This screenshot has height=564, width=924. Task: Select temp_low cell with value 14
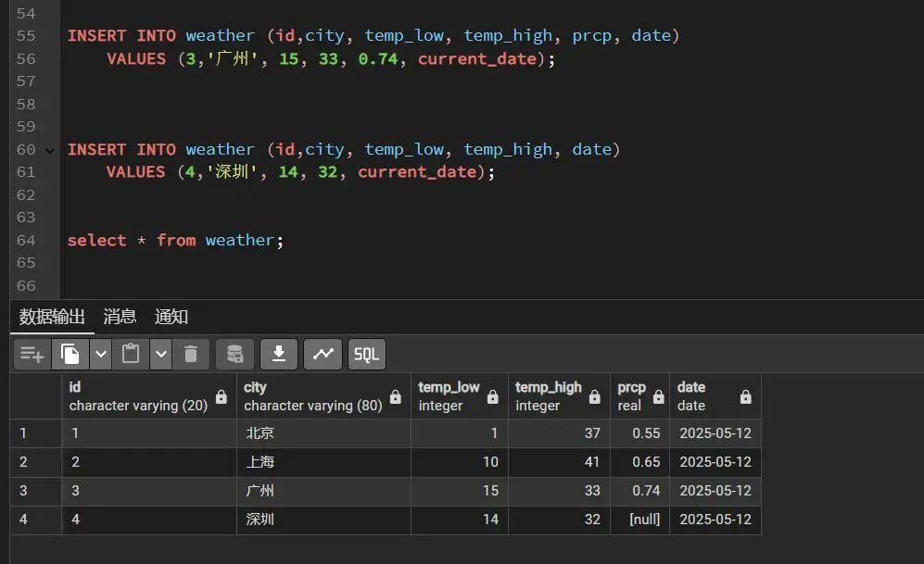(x=460, y=520)
